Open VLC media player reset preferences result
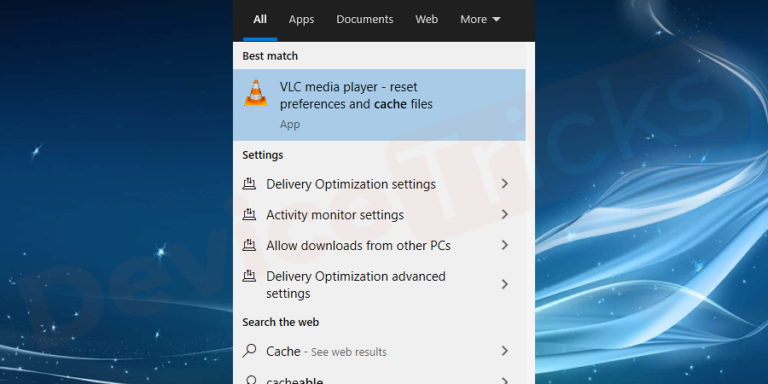This screenshot has height=384, width=768. pyautogui.click(x=379, y=105)
